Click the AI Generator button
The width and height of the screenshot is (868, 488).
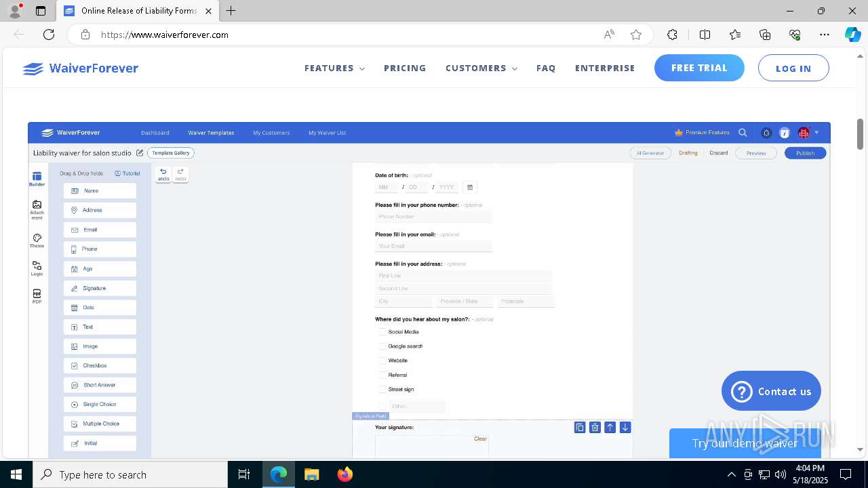pos(650,153)
